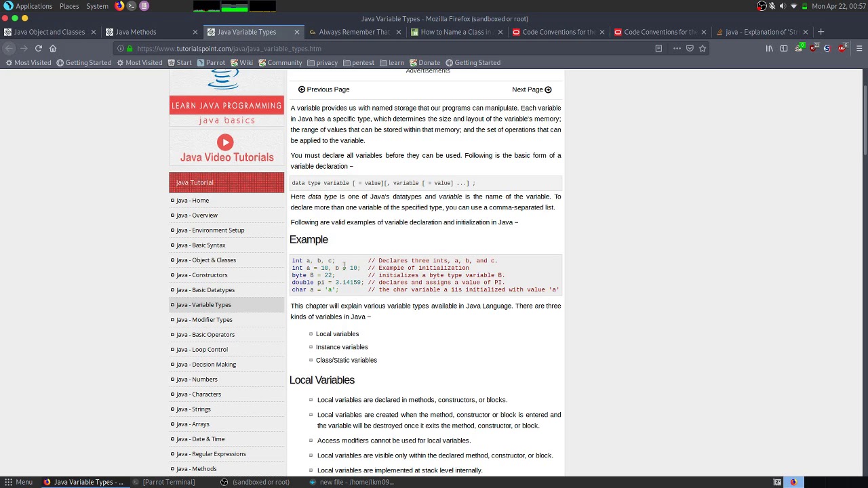Open Java - Basic Datatypes sidebar link
868x488 pixels.
pos(205,290)
